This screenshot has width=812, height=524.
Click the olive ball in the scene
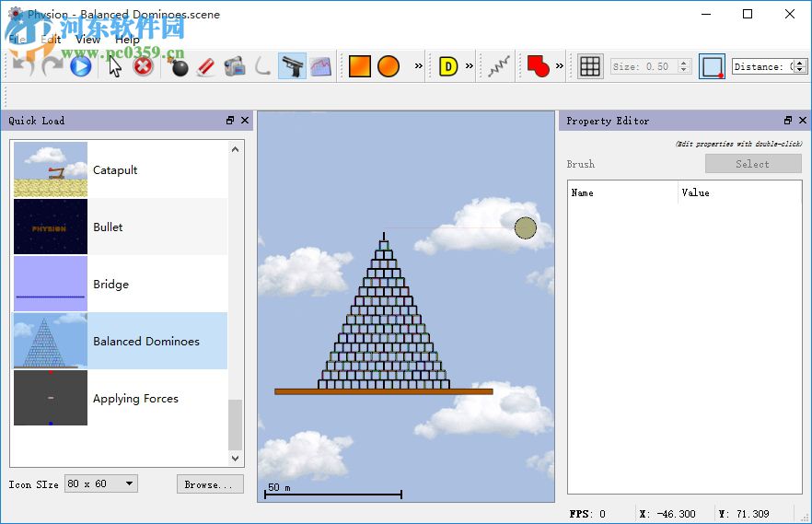(525, 227)
